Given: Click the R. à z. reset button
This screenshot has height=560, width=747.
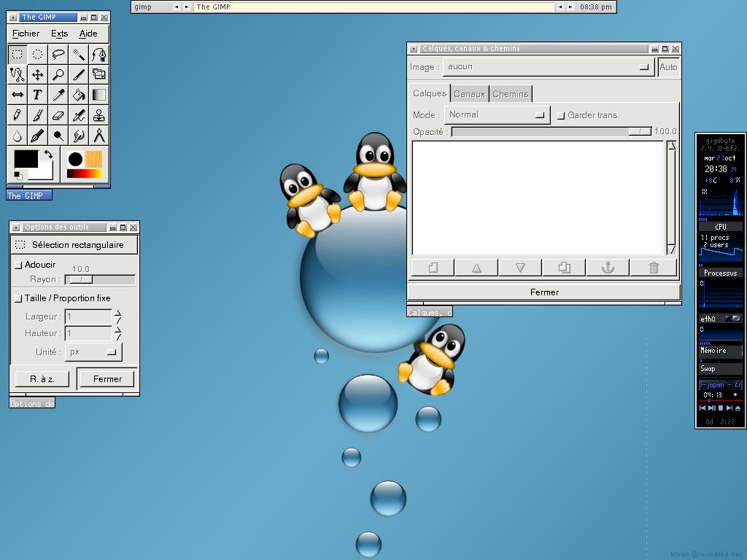Looking at the screenshot, I should tap(42, 379).
